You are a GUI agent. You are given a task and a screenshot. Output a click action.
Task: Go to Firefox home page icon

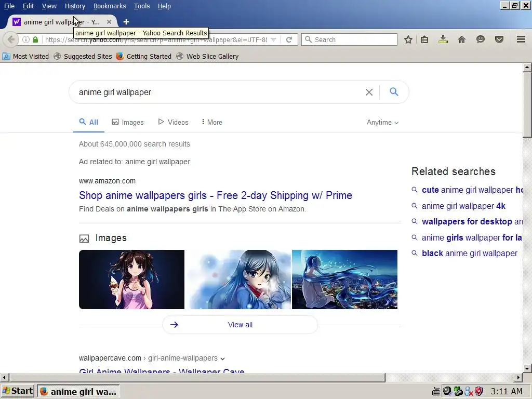pos(462,39)
